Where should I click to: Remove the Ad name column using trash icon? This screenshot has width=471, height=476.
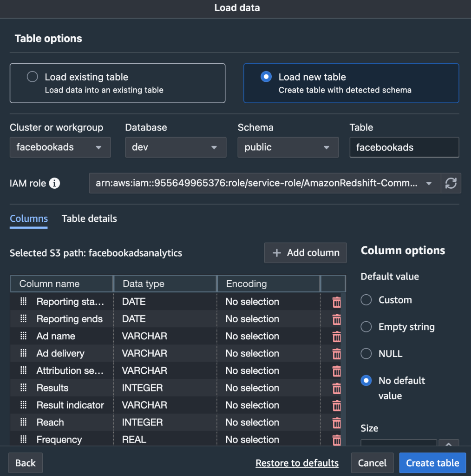pos(336,336)
